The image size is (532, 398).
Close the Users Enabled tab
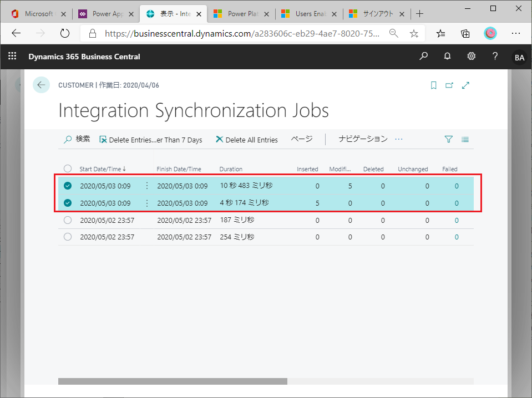coord(334,14)
